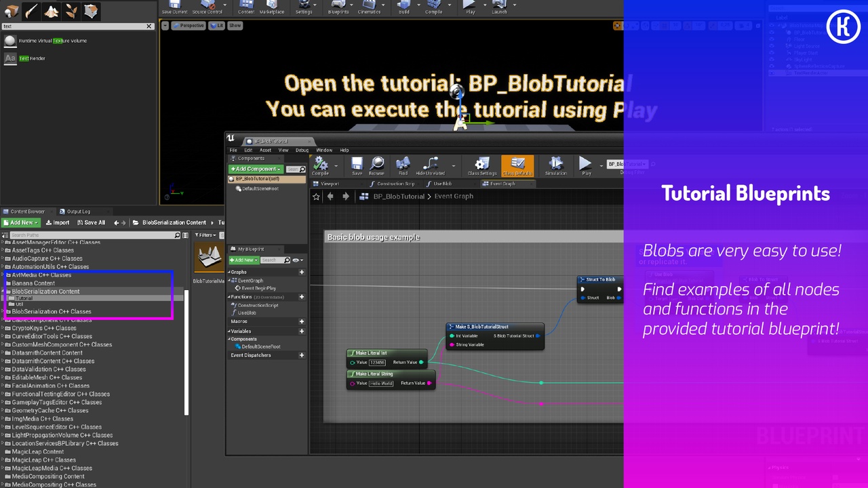Select the Foliage mode leaf icon
The image size is (868, 488).
71,11
